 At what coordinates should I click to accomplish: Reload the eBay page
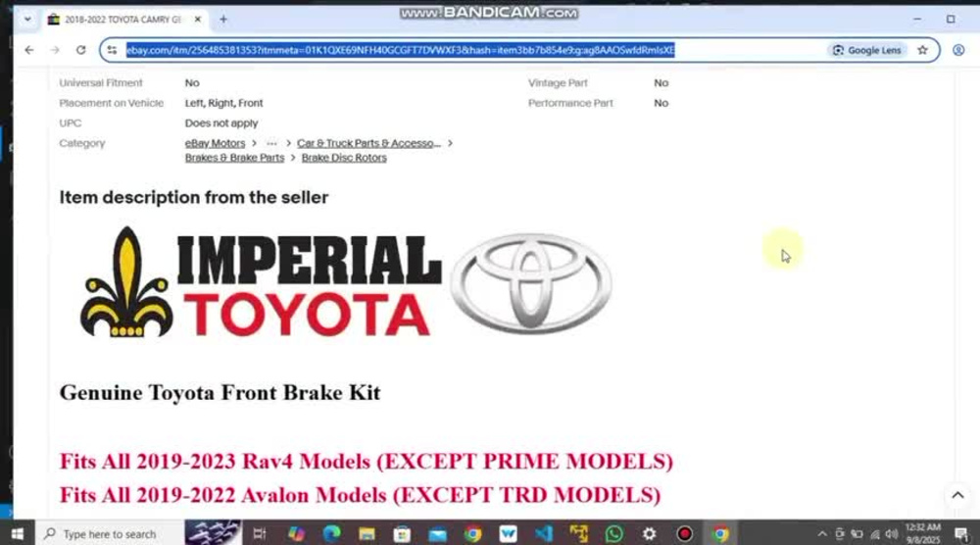pos(80,50)
